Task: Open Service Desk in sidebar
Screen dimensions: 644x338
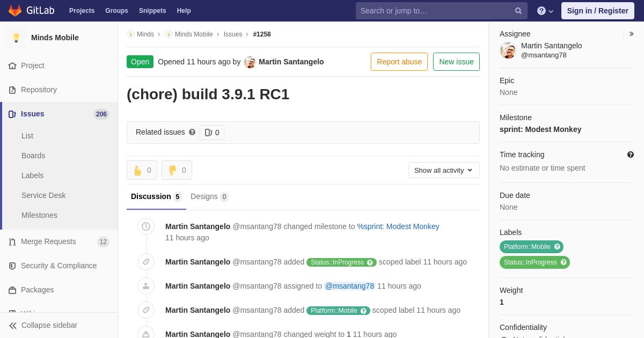Action: pyautogui.click(x=43, y=195)
